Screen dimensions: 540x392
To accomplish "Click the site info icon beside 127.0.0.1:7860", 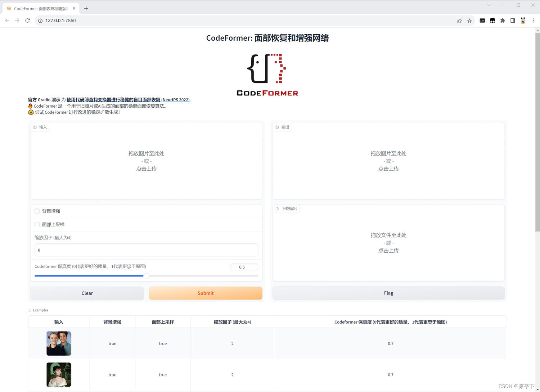I will click(40, 21).
